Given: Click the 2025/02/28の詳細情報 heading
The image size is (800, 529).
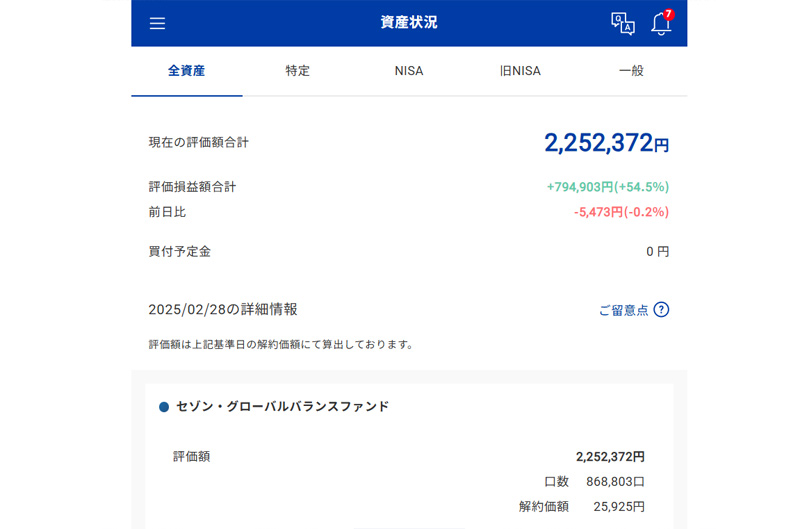Looking at the screenshot, I should 223,310.
